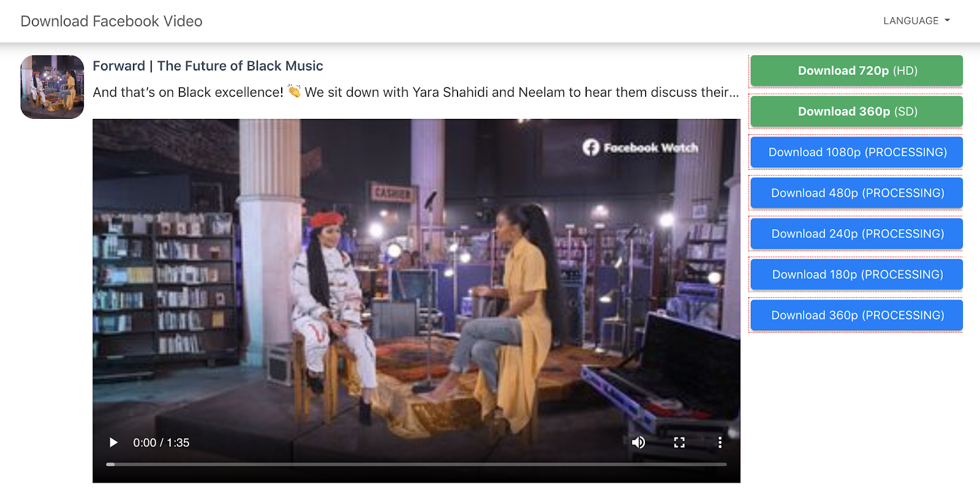This screenshot has width=980, height=495.
Task: Enter fullscreen mode on the video player
Action: coord(679,442)
